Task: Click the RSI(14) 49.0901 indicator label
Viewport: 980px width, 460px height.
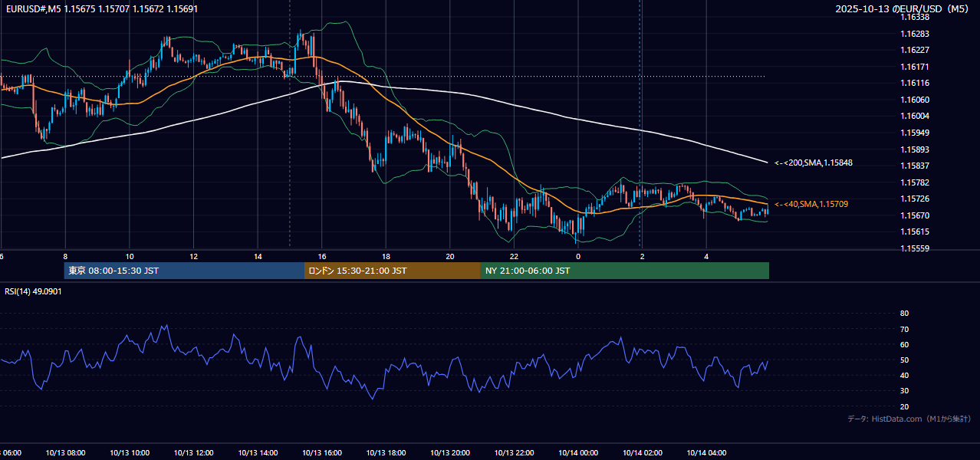Action: pos(33,291)
